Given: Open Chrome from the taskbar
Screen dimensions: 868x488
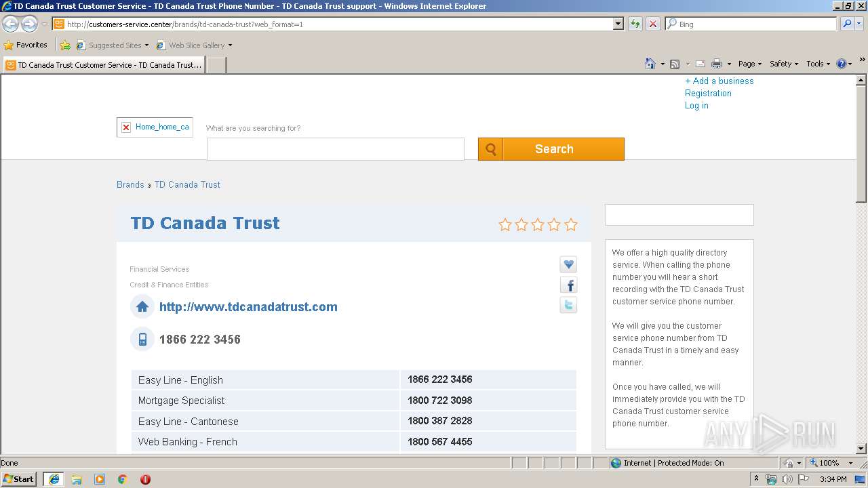Looking at the screenshot, I should point(123,479).
